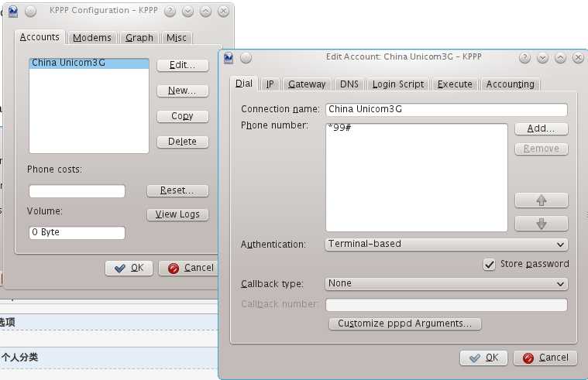This screenshot has height=380, width=588.
Task: Click Cancel in Edit Account dialog
Action: pos(545,358)
